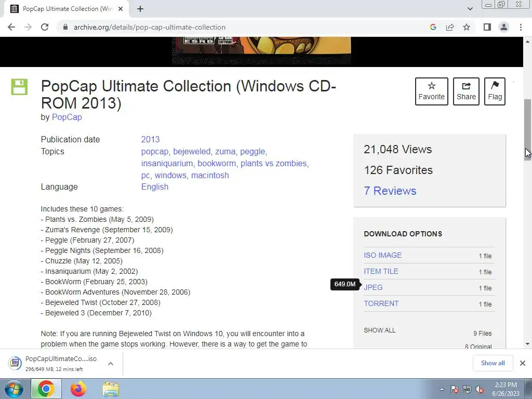Screen dimensions: 532x399
Task: Download the ISO IMAGE file
Action: [383, 255]
